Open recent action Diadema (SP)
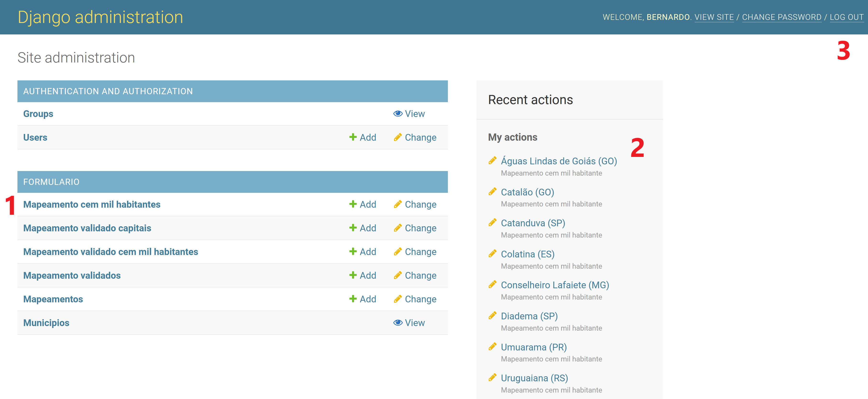Image resolution: width=868 pixels, height=399 pixels. pyautogui.click(x=529, y=316)
